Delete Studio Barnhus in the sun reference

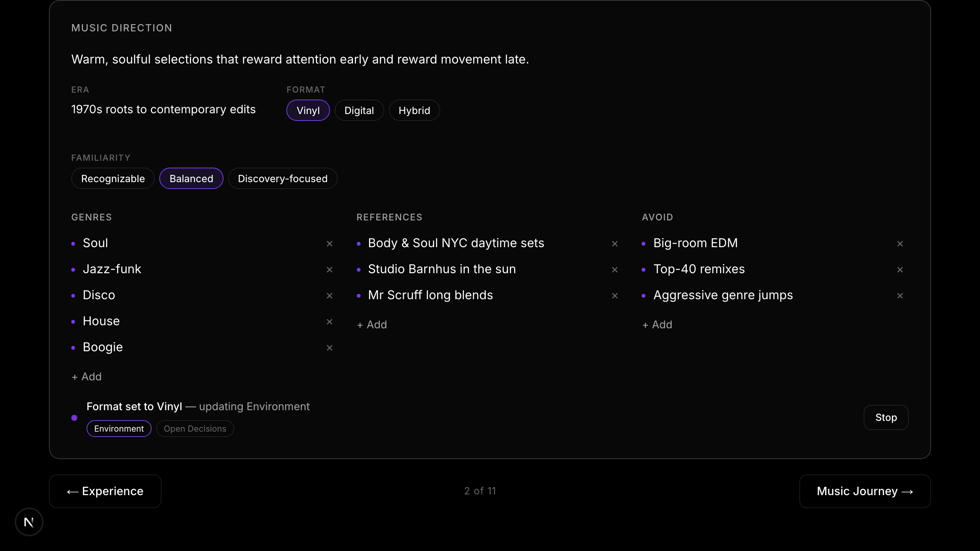[x=614, y=270]
